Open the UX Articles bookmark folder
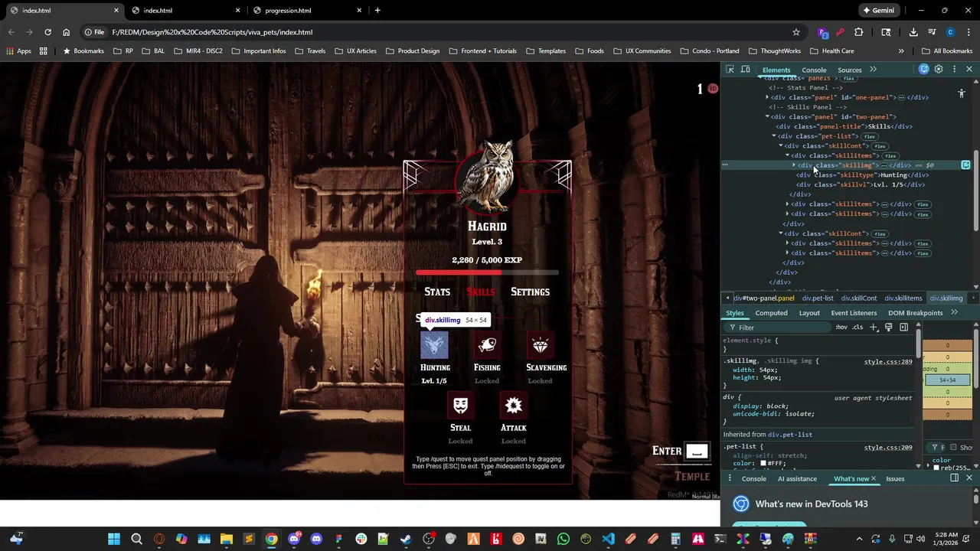 [355, 51]
